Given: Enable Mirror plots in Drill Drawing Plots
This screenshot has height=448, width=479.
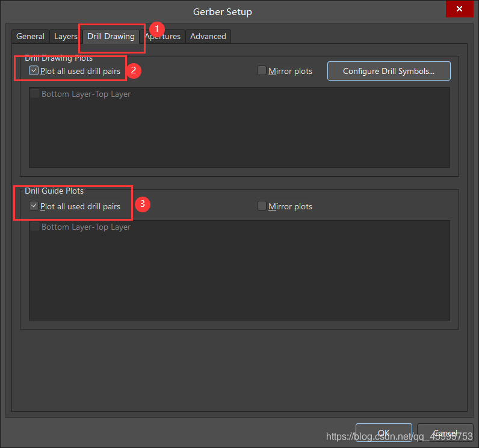Looking at the screenshot, I should click(x=262, y=71).
